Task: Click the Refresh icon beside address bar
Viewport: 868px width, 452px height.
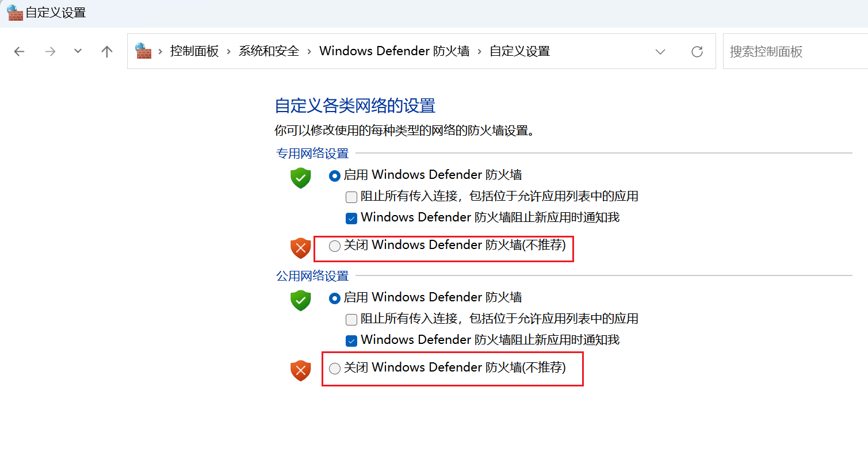Action: 697,52
